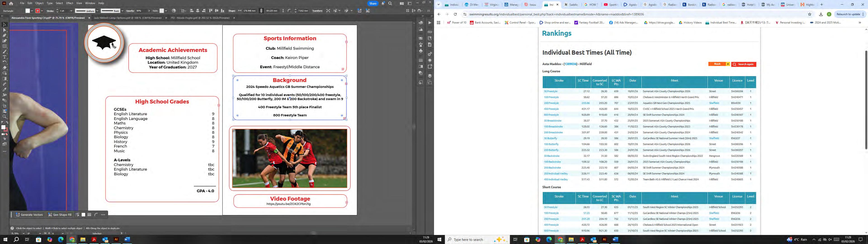Click the red stroke color swatch
This screenshot has width=868, height=244.
click(38, 11)
